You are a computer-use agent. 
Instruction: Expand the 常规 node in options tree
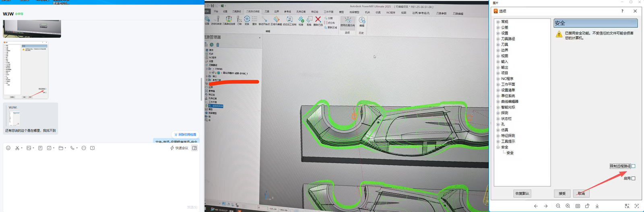pyautogui.click(x=498, y=22)
